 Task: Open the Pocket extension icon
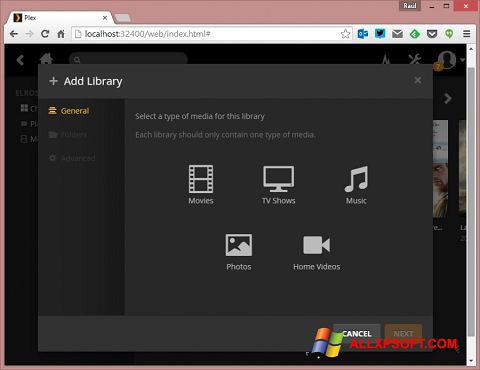(432, 34)
